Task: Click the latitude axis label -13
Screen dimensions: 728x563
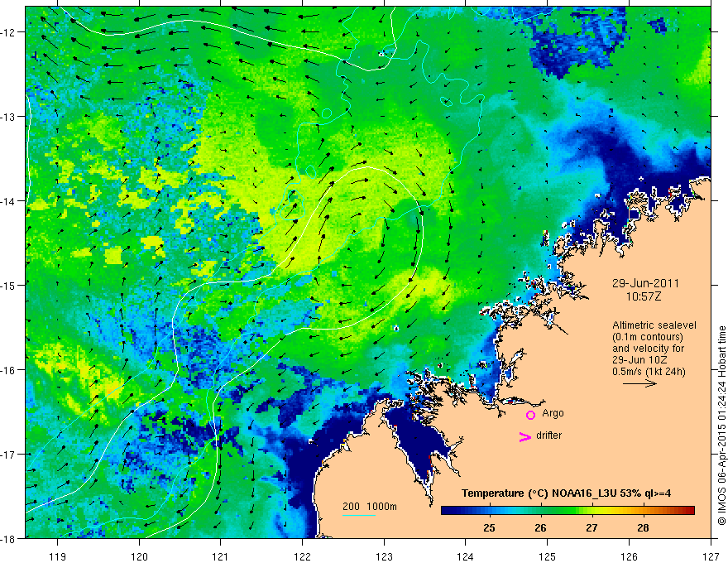Action: 9,117
